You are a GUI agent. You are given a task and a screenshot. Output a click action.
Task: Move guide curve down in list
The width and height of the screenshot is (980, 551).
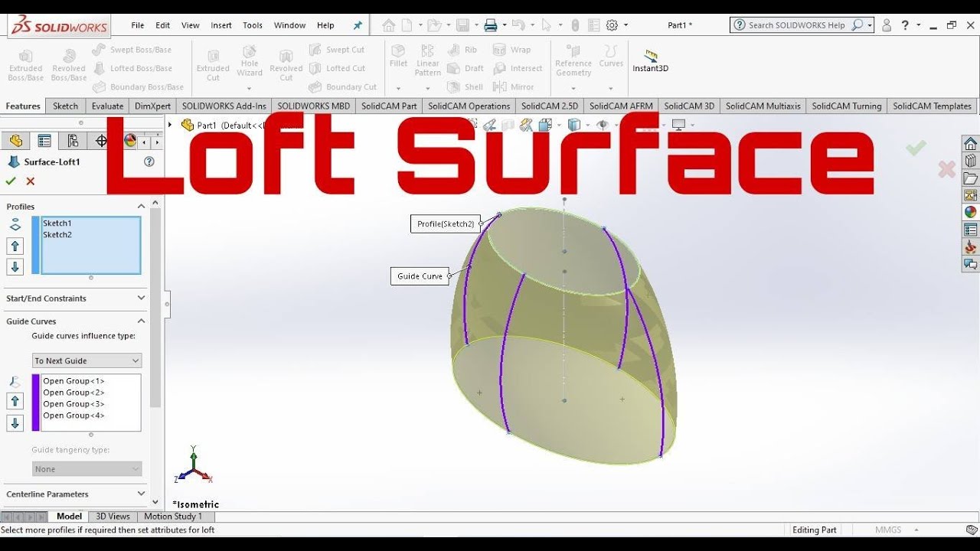[x=15, y=423]
